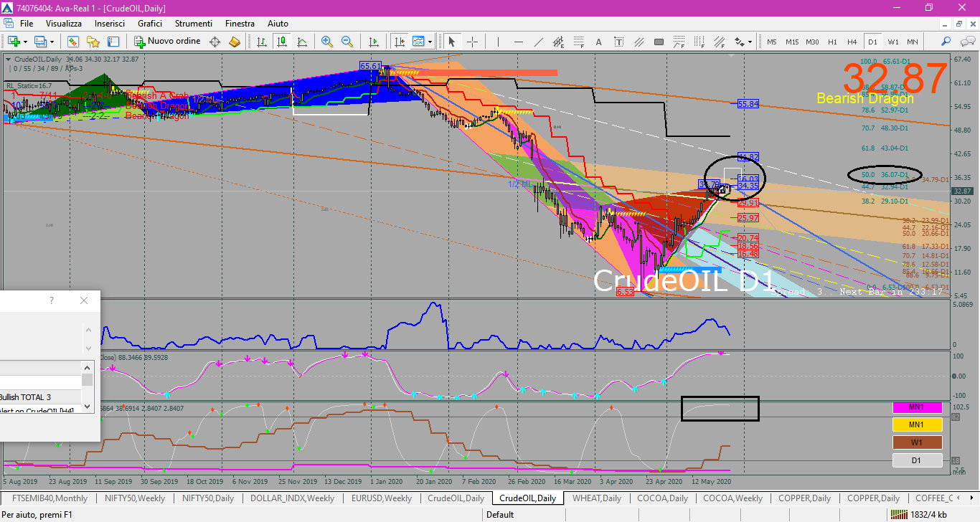The image size is (980, 522).
Task: Switch to EURUSD,Weekly chart tab
Action: coord(382,498)
